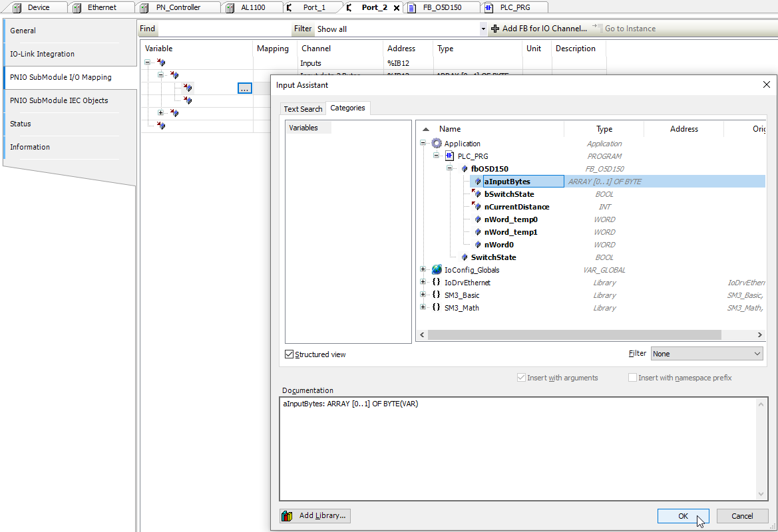
Task: Switch to the Text Search tab
Action: (x=303, y=108)
